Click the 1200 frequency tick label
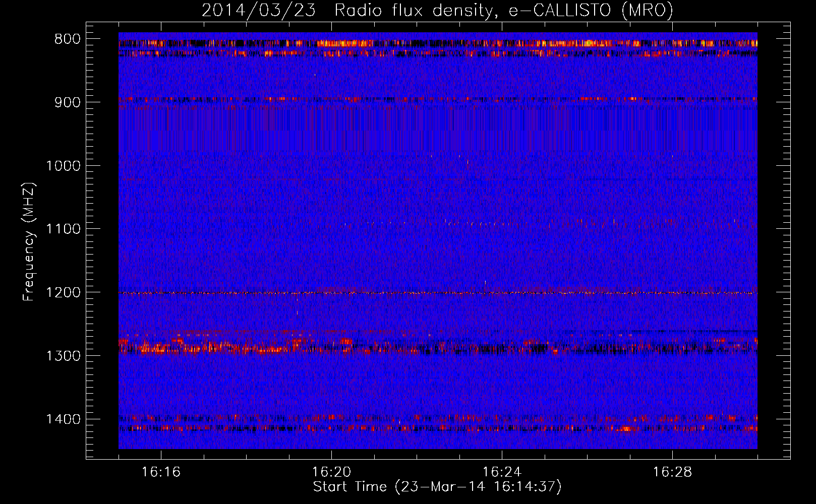The height and width of the screenshot is (504, 816). pos(64,292)
